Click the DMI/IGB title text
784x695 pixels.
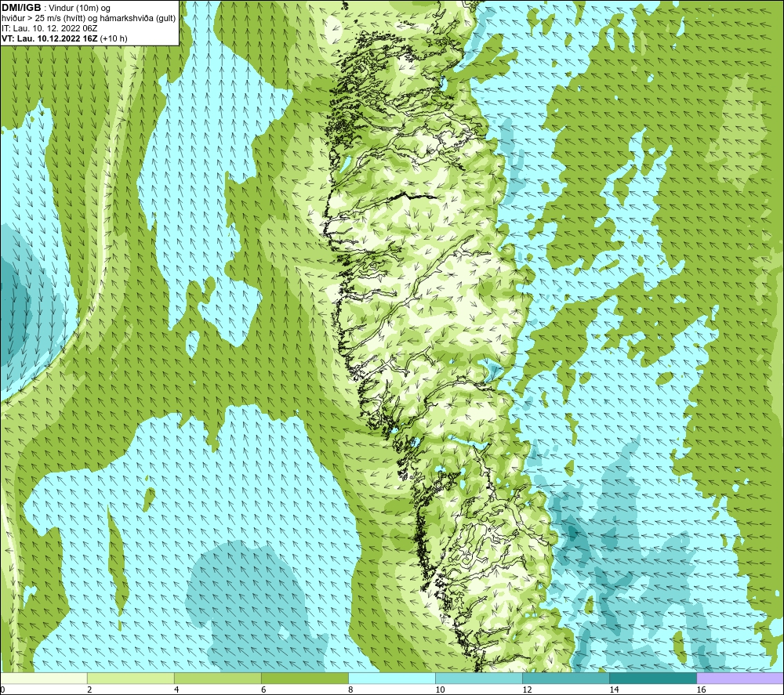coord(21,8)
